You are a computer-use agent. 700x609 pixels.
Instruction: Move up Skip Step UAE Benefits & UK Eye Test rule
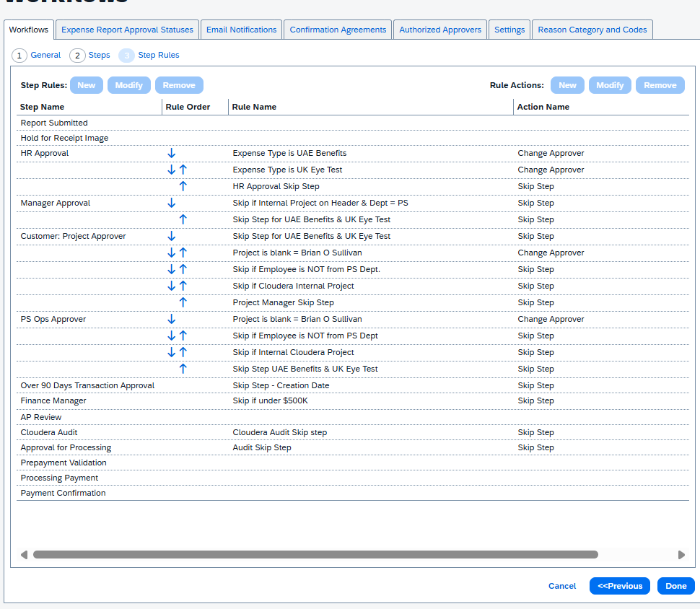click(183, 369)
